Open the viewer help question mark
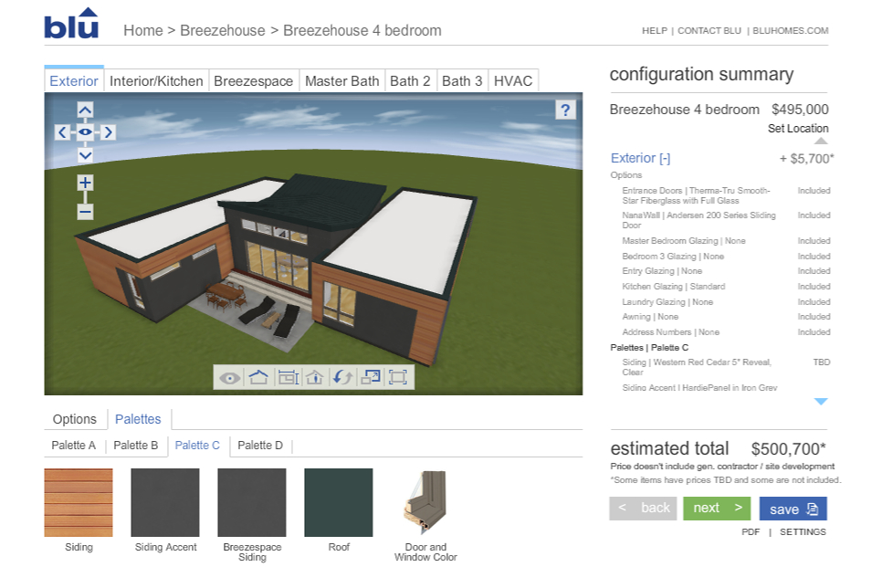 click(x=566, y=110)
